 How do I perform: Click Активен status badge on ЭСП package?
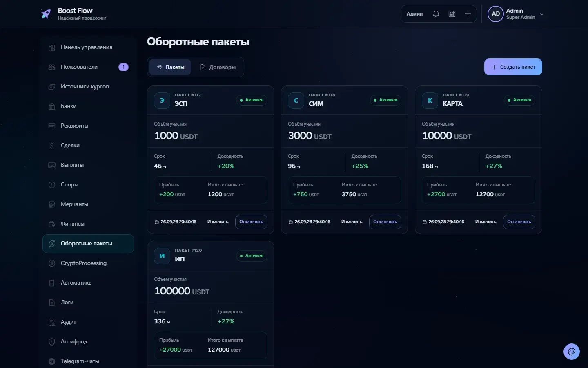click(x=252, y=100)
